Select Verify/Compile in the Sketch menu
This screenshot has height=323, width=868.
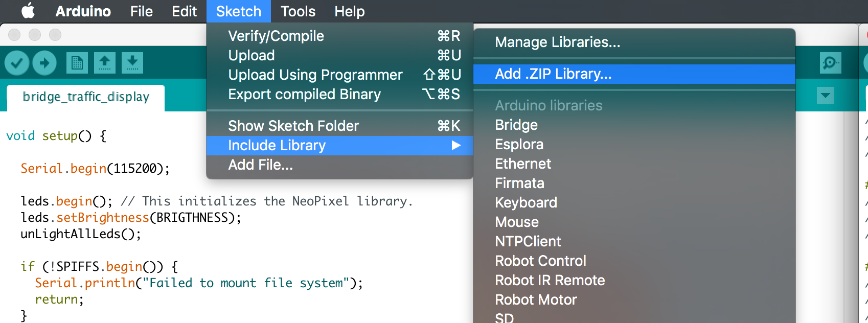tap(276, 36)
